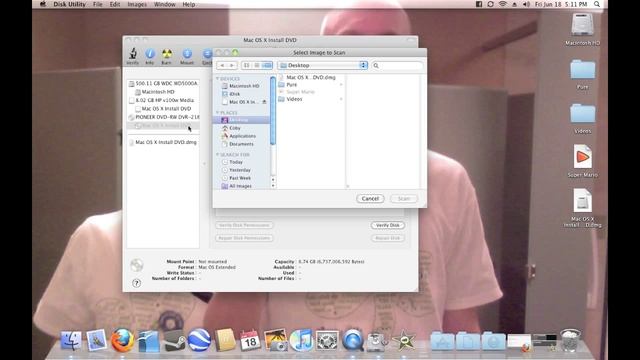Image resolution: width=640 pixels, height=360 pixels.
Task: Click Verify Disk Permissions button
Action: 244,225
